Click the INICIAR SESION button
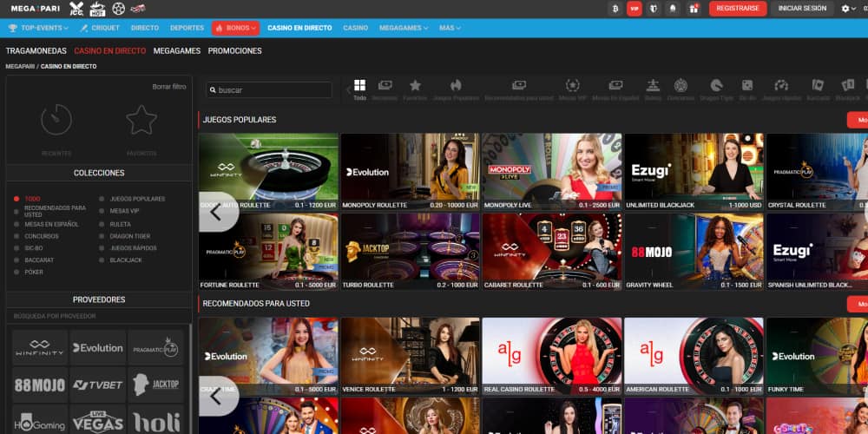Screen dimensions: 868x434 click(802, 9)
